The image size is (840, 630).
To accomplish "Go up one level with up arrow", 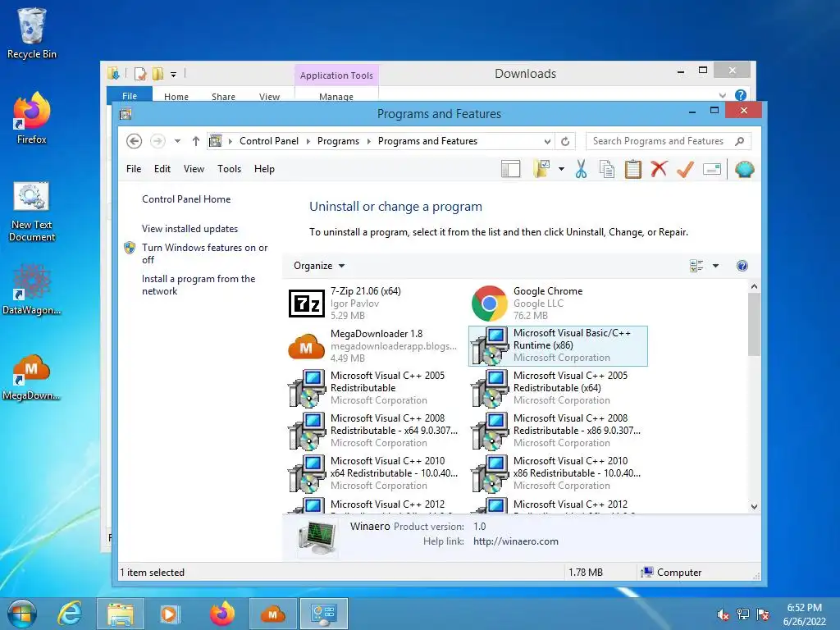I will [x=196, y=141].
